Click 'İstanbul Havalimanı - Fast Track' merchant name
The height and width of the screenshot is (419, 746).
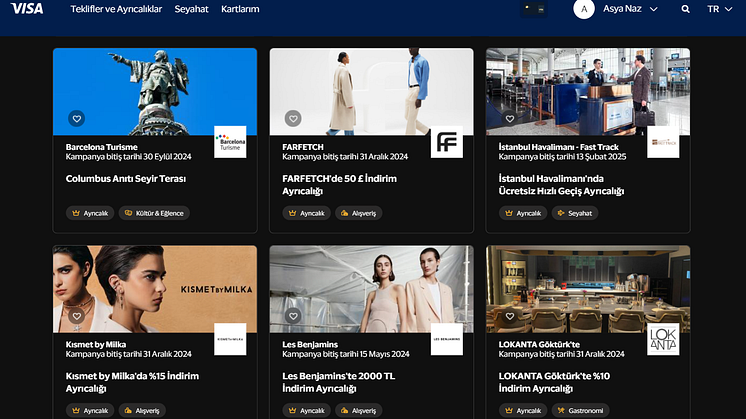point(559,147)
